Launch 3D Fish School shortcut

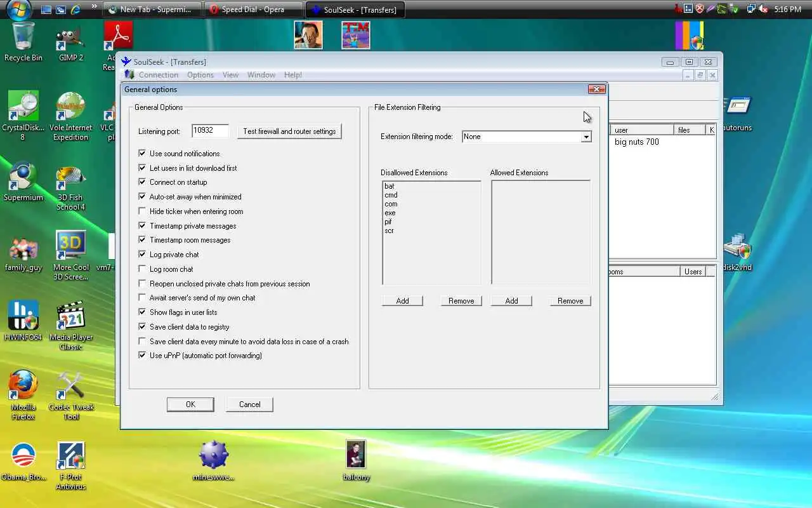[x=70, y=188]
